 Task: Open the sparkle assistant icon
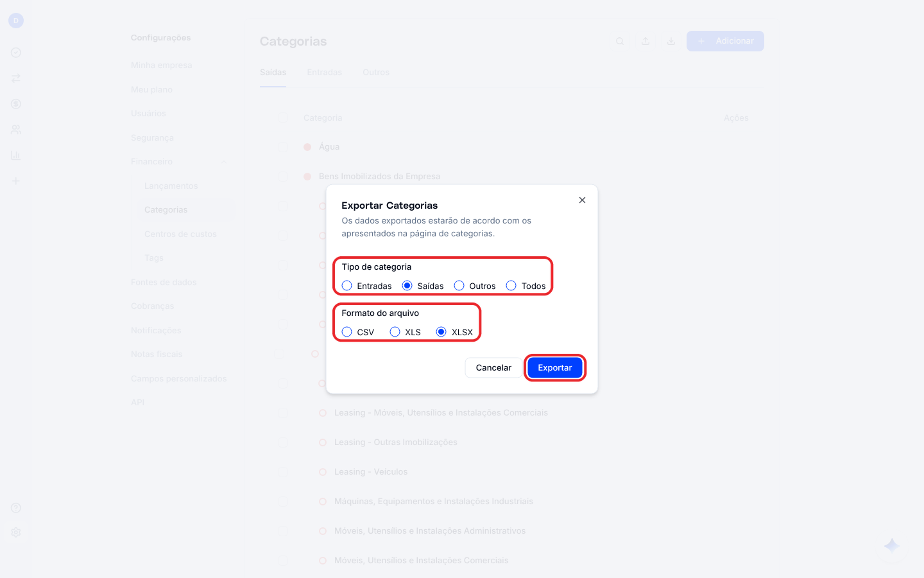point(892,547)
